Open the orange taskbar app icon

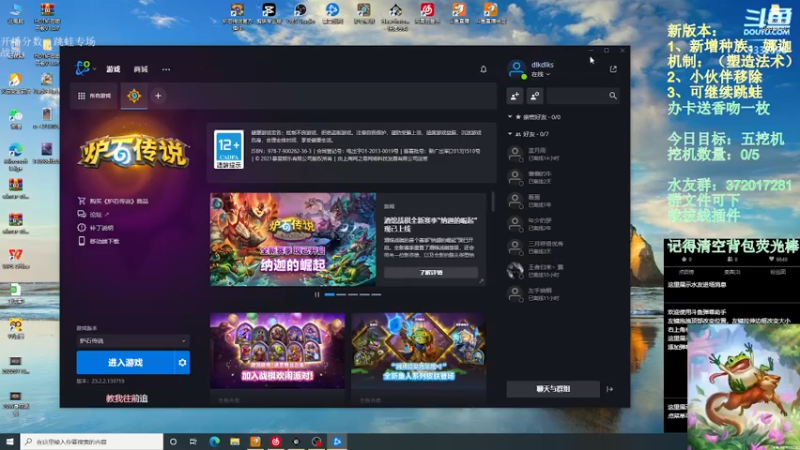click(x=255, y=441)
